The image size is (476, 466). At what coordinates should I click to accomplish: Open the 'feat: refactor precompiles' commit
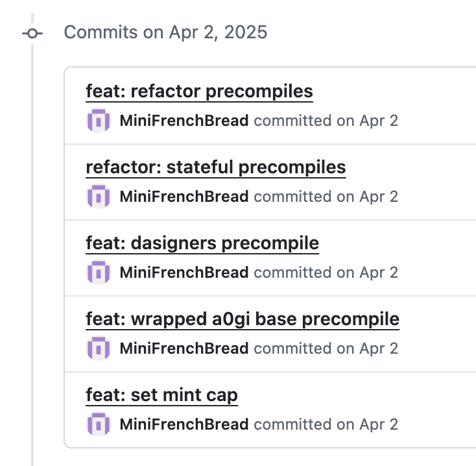(x=199, y=92)
